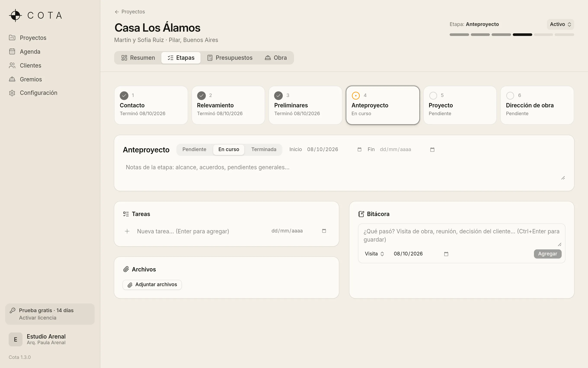Viewport: 588px width, 368px height.
Task: Select the Relevamiento stage card
Action: [x=228, y=105]
